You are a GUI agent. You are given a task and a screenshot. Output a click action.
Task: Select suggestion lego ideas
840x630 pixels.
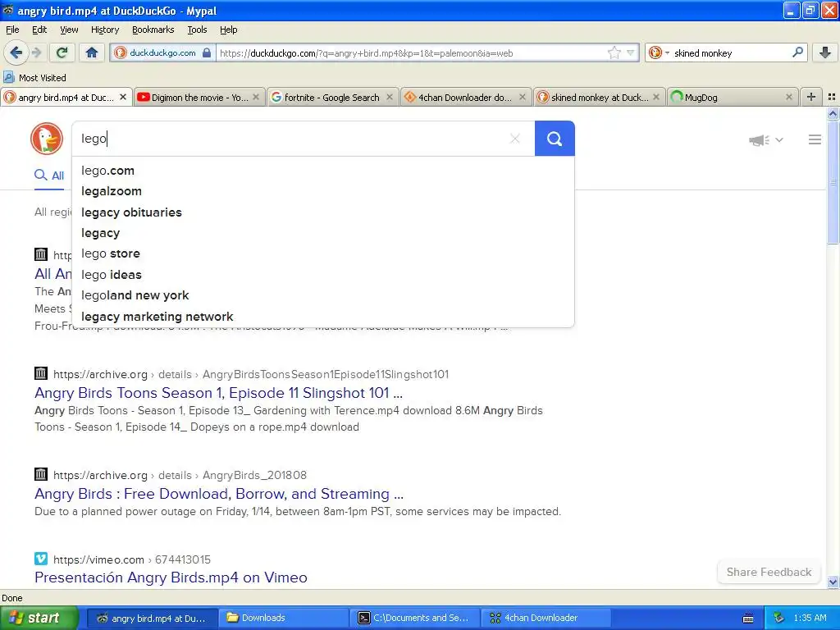pyautogui.click(x=323, y=274)
